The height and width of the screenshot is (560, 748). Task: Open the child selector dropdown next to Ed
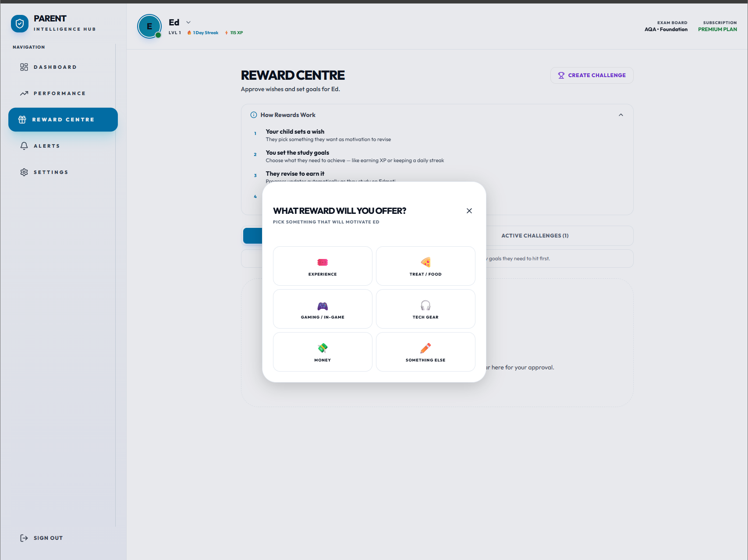[x=188, y=22]
